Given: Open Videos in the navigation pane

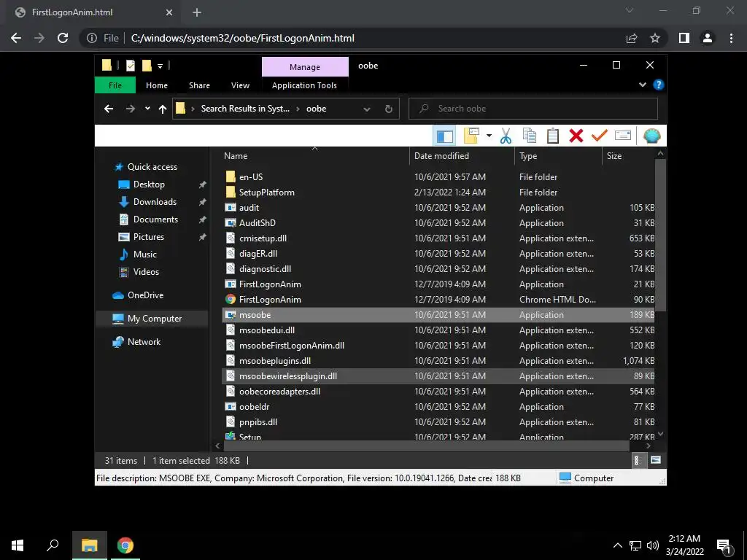Looking at the screenshot, I should (146, 272).
